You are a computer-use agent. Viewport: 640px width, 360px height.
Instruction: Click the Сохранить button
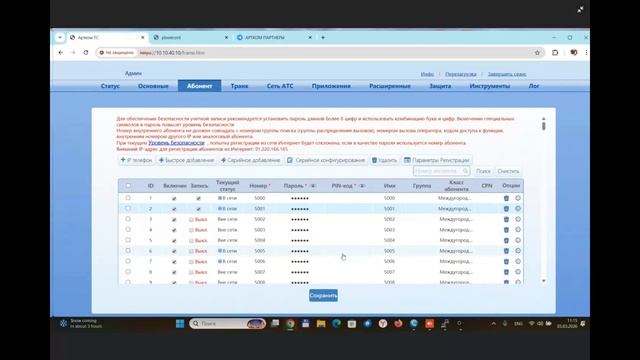[x=323, y=296]
